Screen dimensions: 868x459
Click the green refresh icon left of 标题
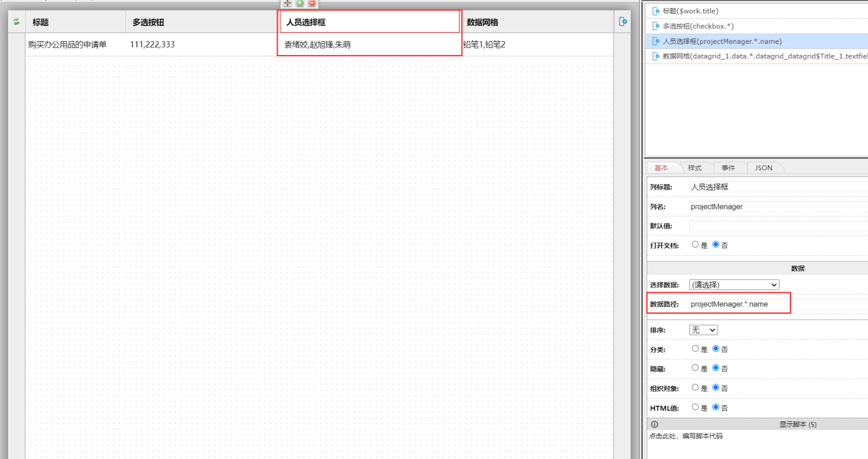click(x=16, y=21)
